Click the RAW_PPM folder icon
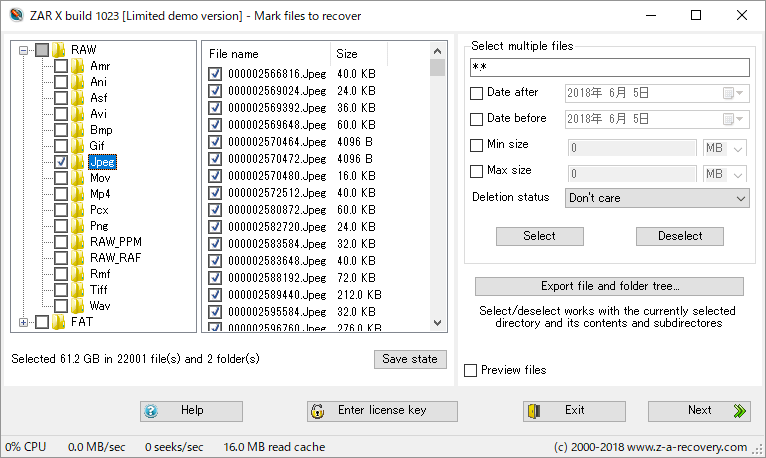Image resolution: width=766 pixels, height=458 pixels. [77, 242]
